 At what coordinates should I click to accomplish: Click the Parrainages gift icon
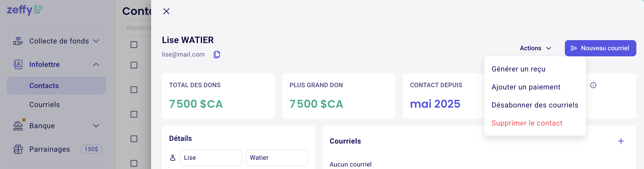[x=18, y=149]
